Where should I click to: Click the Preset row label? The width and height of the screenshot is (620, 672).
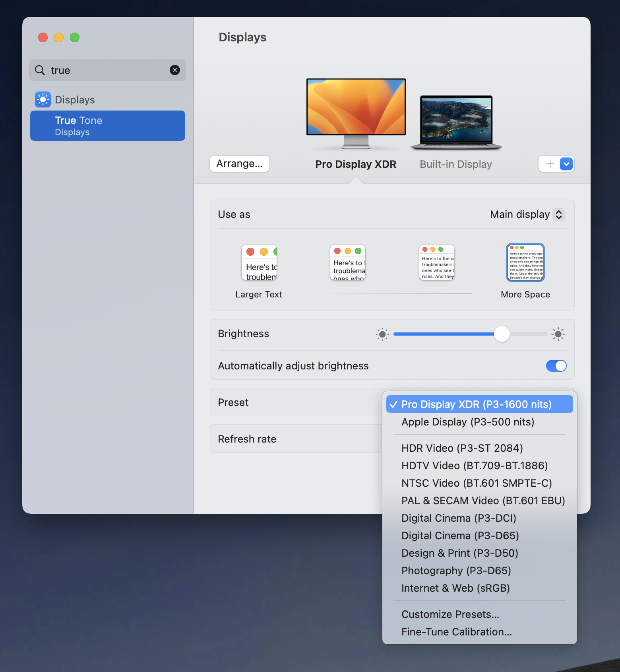[233, 402]
